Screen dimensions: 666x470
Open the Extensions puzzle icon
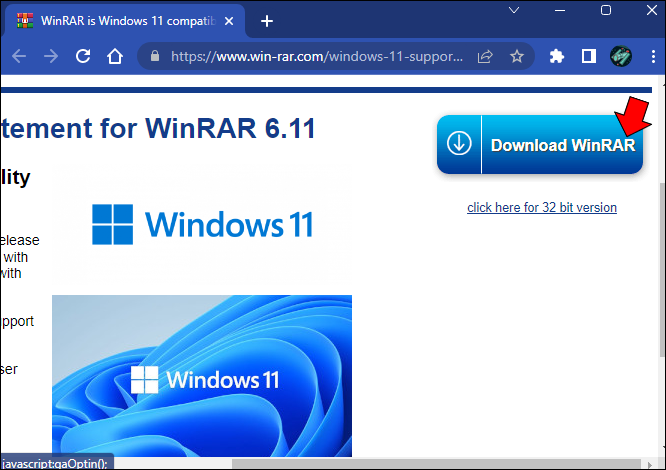(x=556, y=56)
